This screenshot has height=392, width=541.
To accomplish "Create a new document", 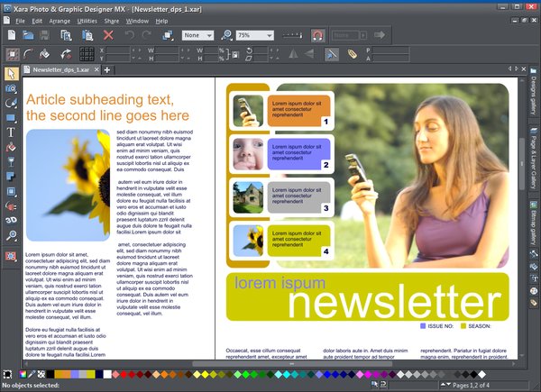I will click(12, 35).
